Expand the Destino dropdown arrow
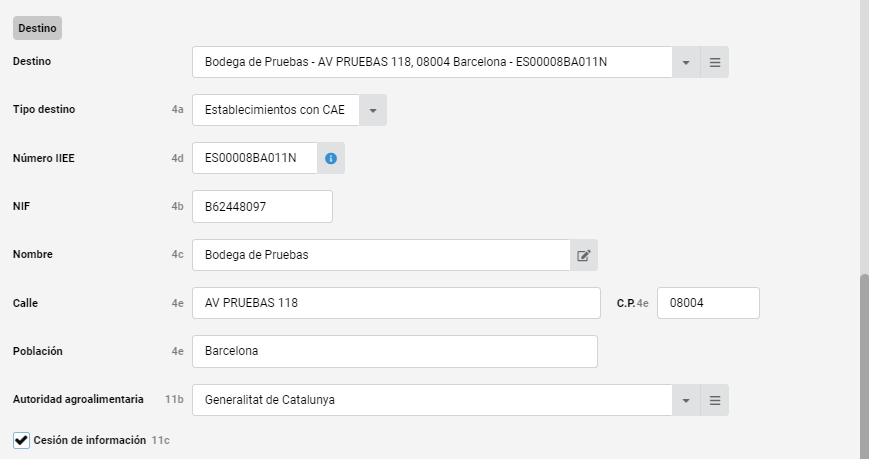This screenshot has height=459, width=869. (x=686, y=63)
